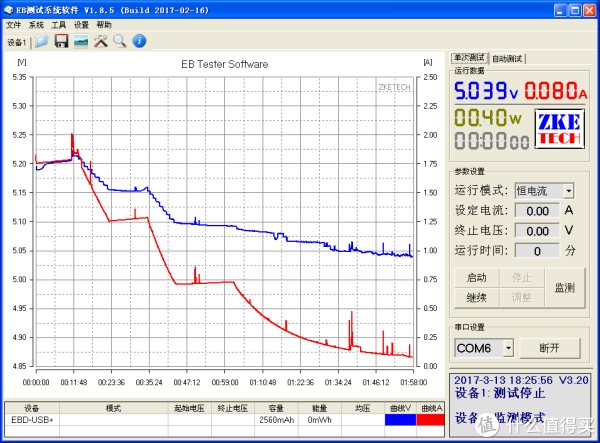The image size is (600, 443).
Task: Open file with the folder toolbar icon
Action: pyautogui.click(x=42, y=41)
